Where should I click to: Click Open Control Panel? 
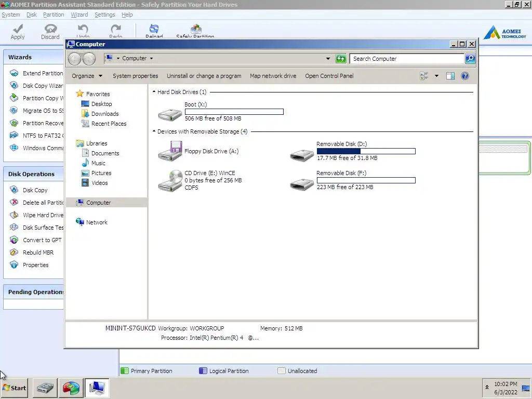[329, 76]
